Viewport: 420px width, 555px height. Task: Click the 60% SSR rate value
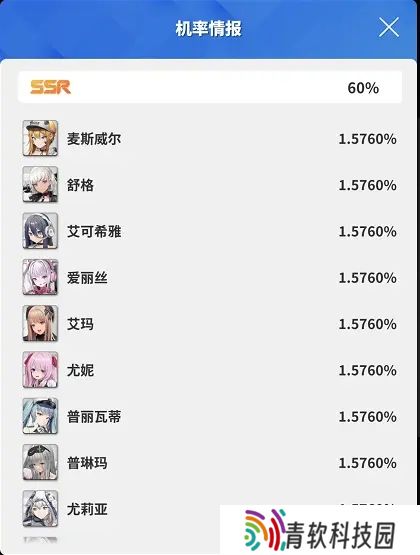[363, 88]
